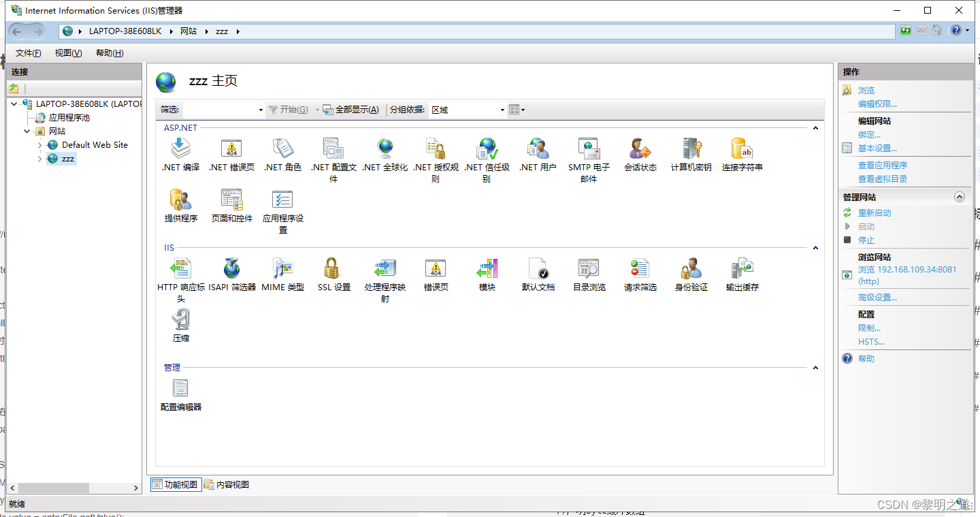The height and width of the screenshot is (517, 980).
Task: Select MIME 类型 icon
Action: click(x=282, y=268)
